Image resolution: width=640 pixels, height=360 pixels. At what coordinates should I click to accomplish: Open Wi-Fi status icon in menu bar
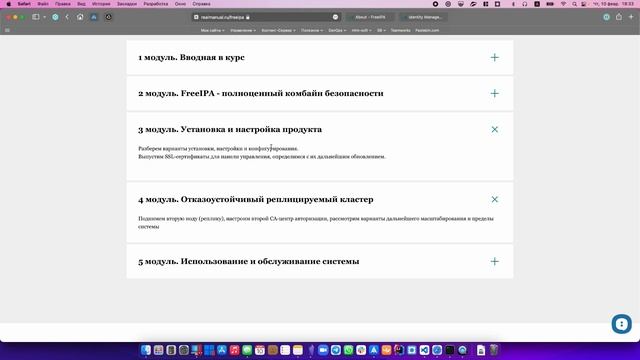pos(563,4)
